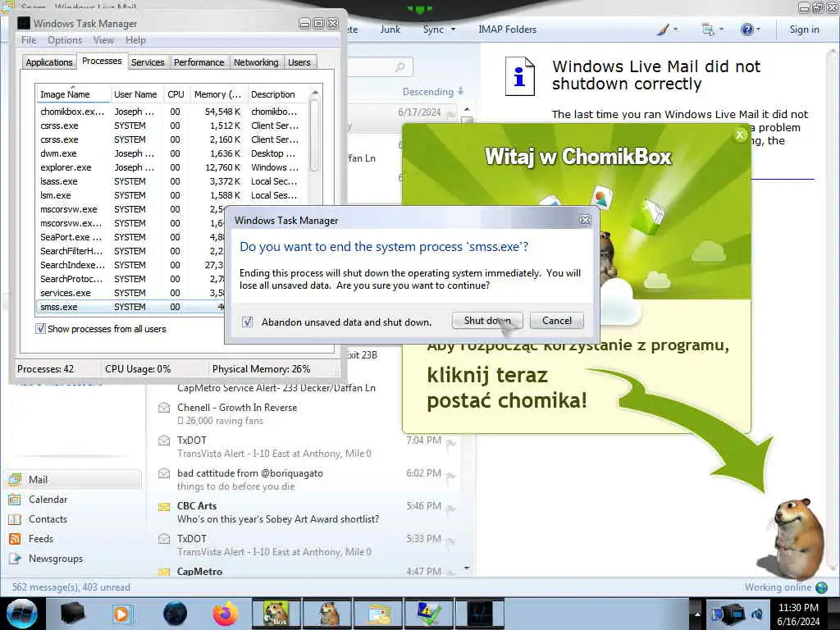Viewport: 840px width, 630px height.
Task: Click the Shut down button in the dialog
Action: point(487,321)
